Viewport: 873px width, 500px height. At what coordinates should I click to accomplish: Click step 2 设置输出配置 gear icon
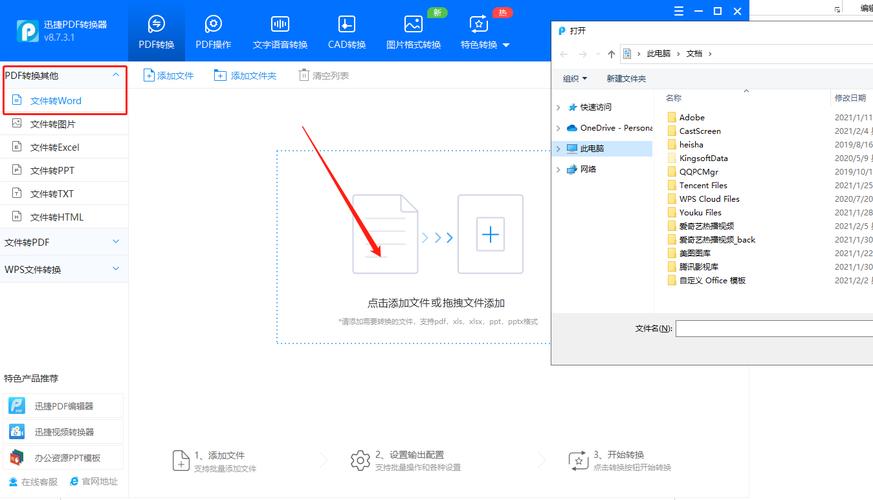(360, 460)
